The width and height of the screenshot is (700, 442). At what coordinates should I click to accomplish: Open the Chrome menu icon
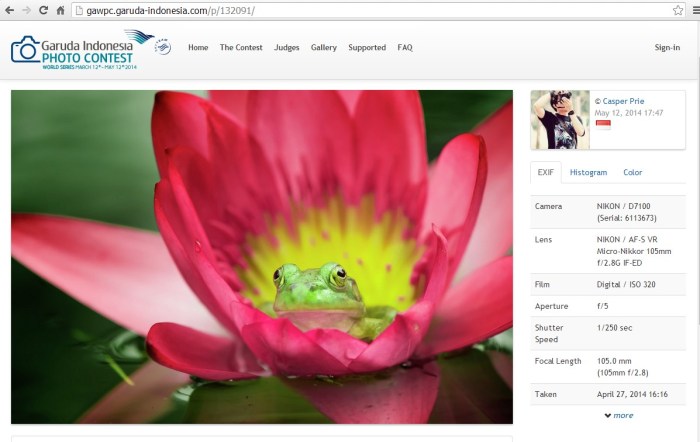pos(692,10)
